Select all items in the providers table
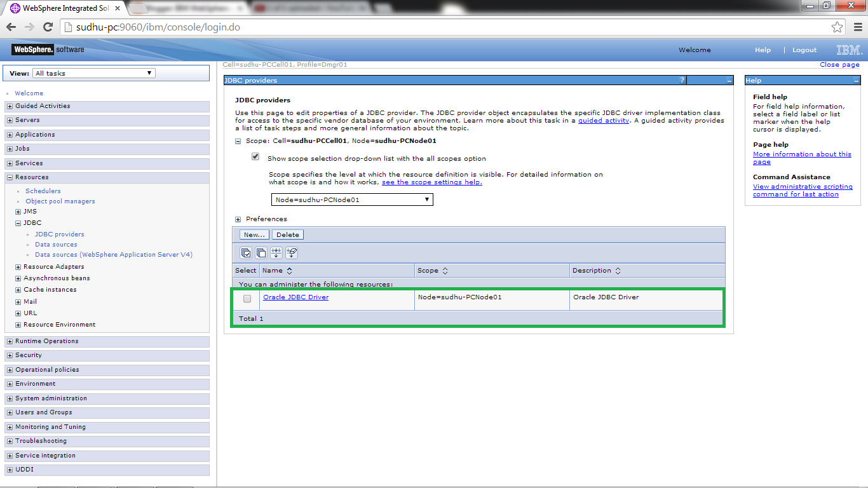This screenshot has height=488, width=868. [245, 252]
